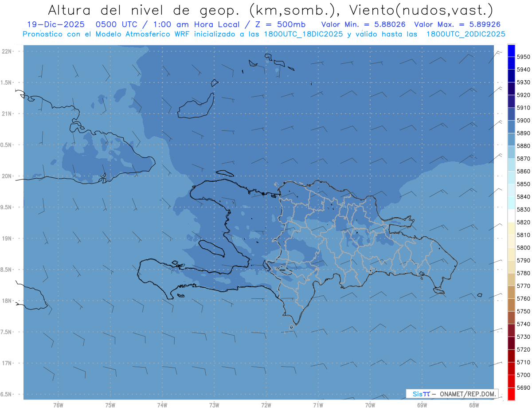Click the 22N latitude axis label
Screen dimensions: 532x411
(7, 51)
